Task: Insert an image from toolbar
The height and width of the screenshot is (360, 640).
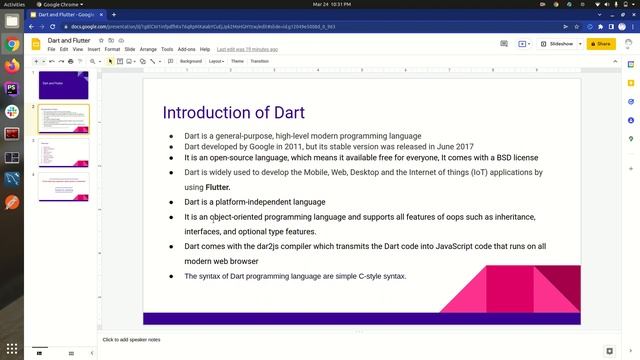Action: pyautogui.click(x=129, y=61)
